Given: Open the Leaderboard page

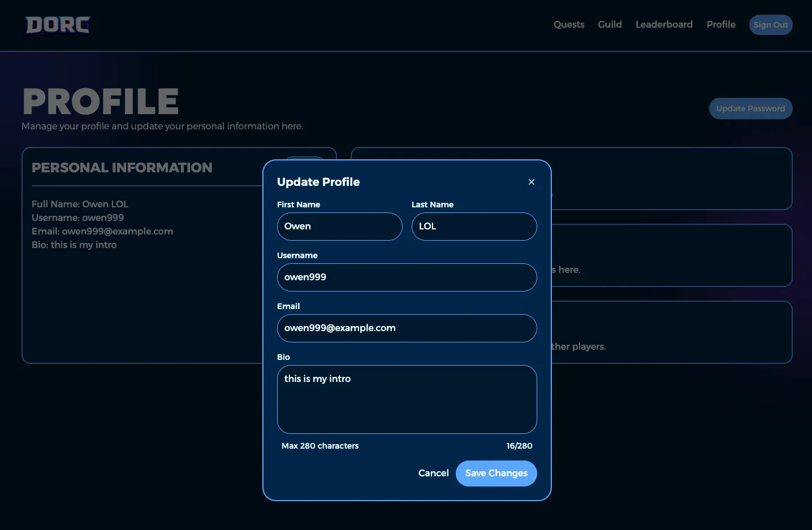Looking at the screenshot, I should click(x=664, y=24).
